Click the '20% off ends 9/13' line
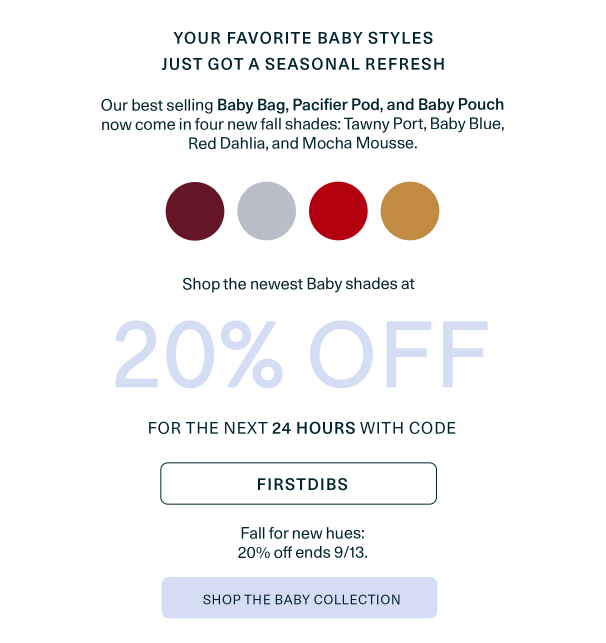Screen dimensions: 606x643 click(300, 552)
